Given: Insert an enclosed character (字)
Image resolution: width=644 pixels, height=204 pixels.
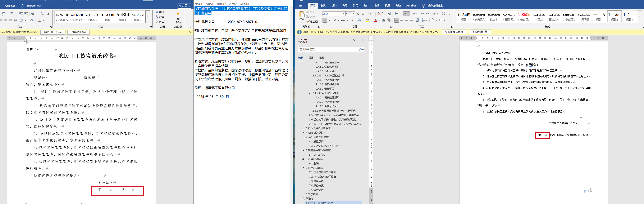Looking at the screenshot, I should [389, 20].
